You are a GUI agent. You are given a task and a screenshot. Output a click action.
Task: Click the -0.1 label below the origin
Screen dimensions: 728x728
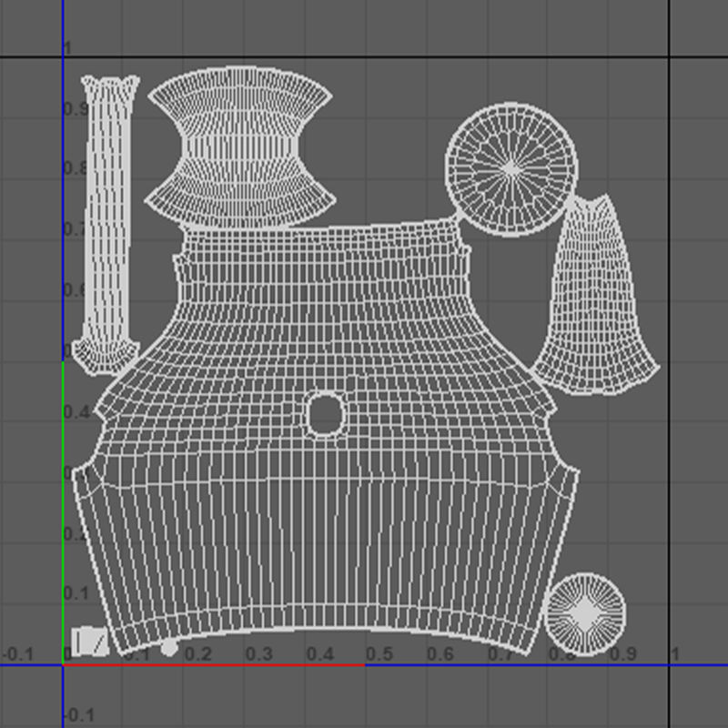pyautogui.click(x=78, y=714)
